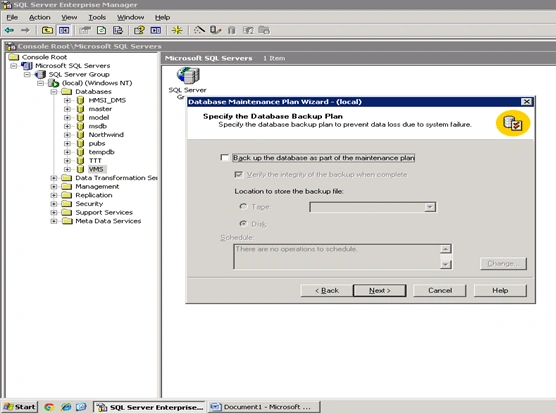
Task: Expand the Replication folder node
Action: click(x=54, y=195)
